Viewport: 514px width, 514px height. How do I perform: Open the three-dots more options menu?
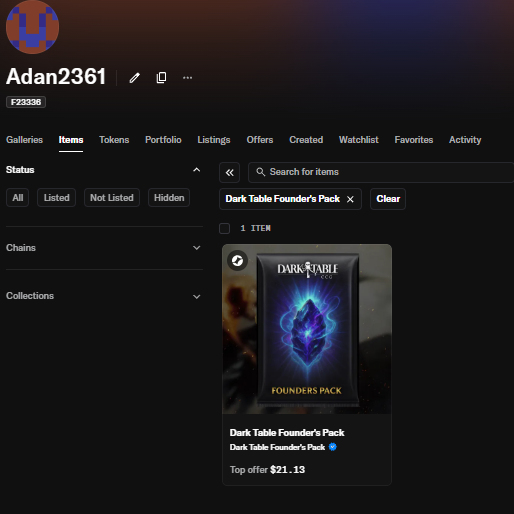pyautogui.click(x=188, y=78)
